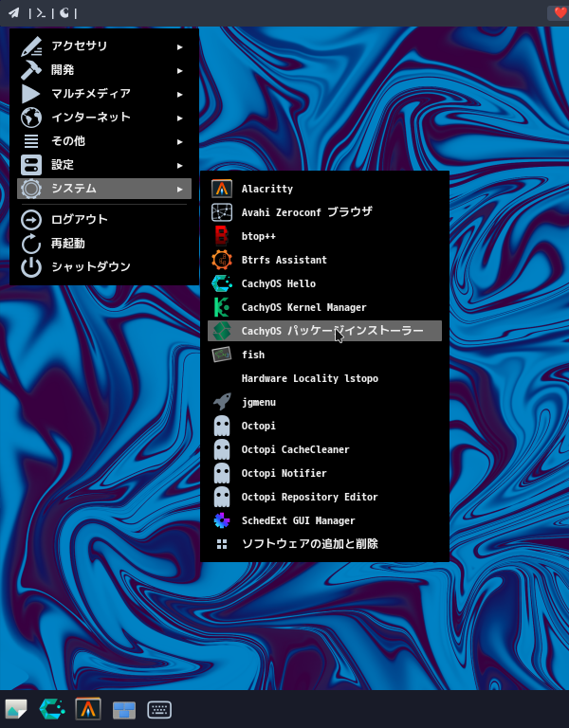This screenshot has height=728, width=569.
Task: Click the crescent moon icon in the top panel
Action: click(64, 12)
